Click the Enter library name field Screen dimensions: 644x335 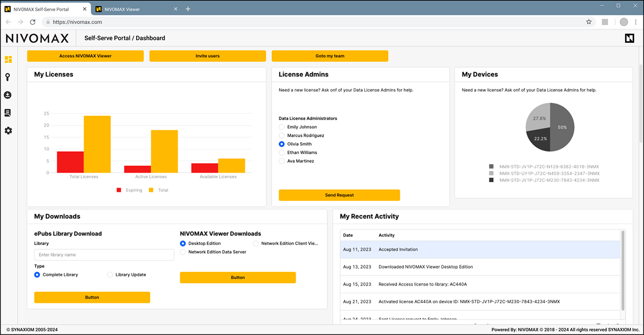coord(104,255)
